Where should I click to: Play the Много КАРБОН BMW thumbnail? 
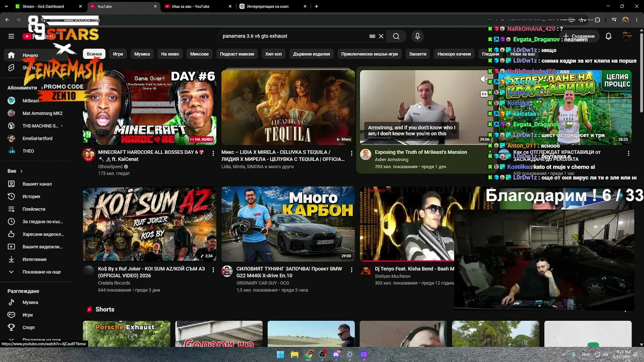(288, 224)
